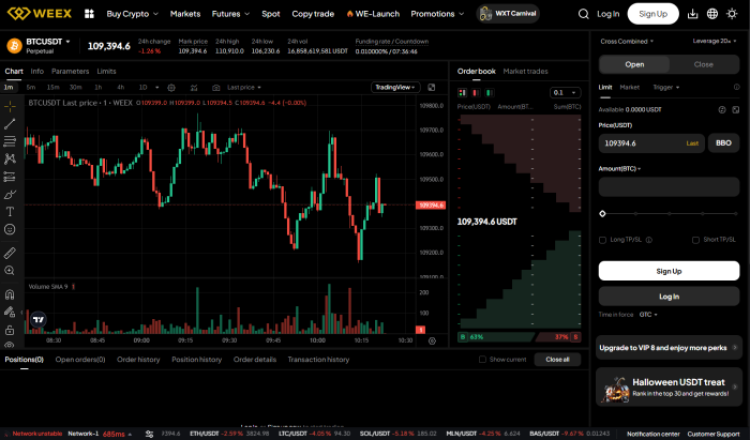The image size is (750, 440).
Task: Show both bids and asks order book view
Action: click(462, 92)
